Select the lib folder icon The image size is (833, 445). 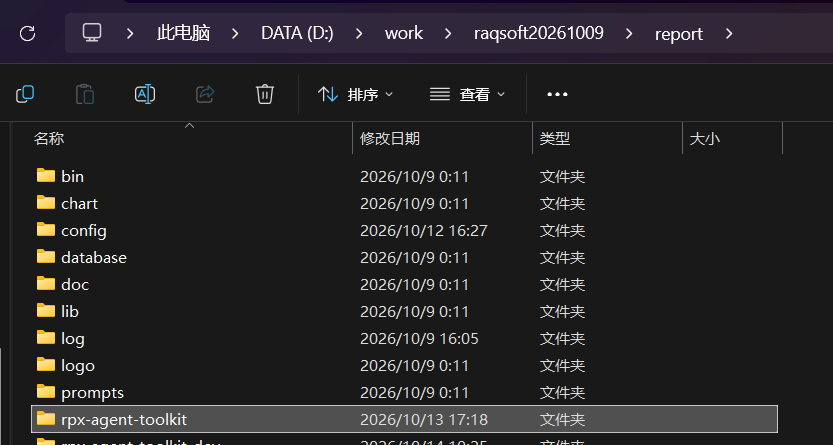pos(46,310)
